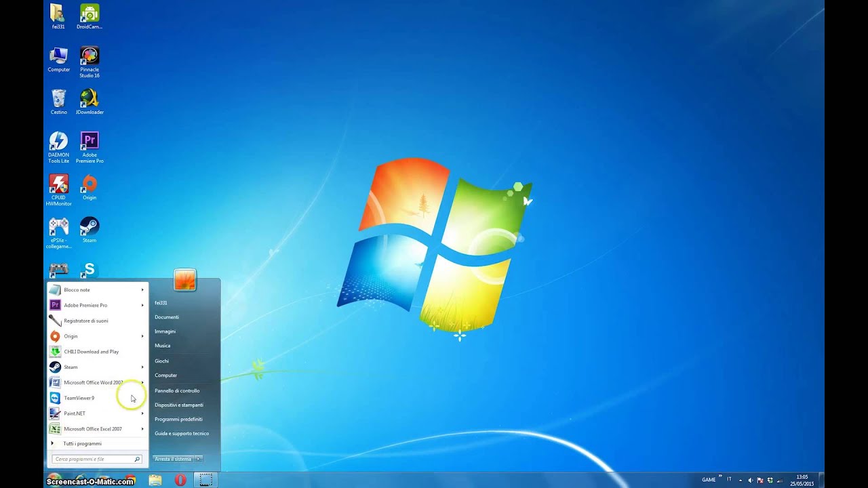This screenshot has height=488, width=868.
Task: Open Registratore di suoni from Start menu
Action: click(98, 321)
